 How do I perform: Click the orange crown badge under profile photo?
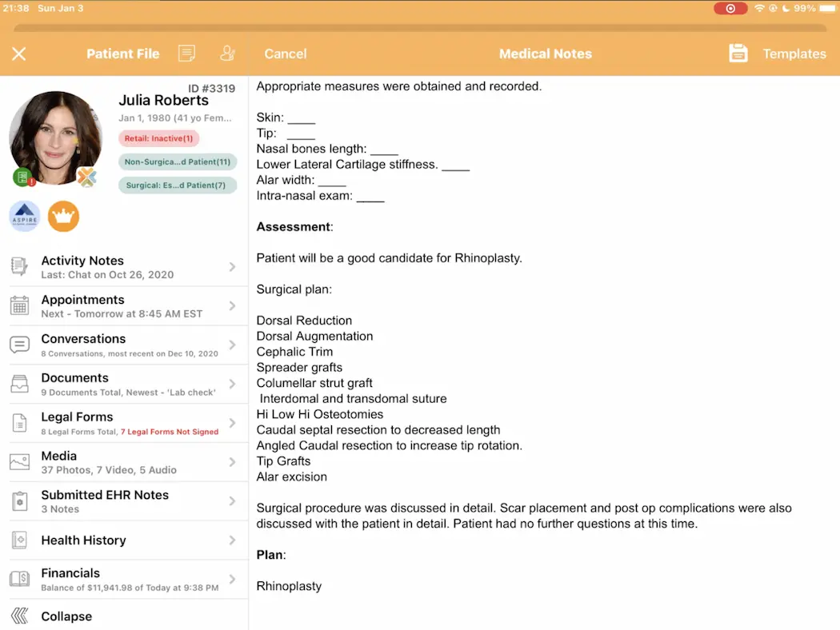(x=63, y=216)
